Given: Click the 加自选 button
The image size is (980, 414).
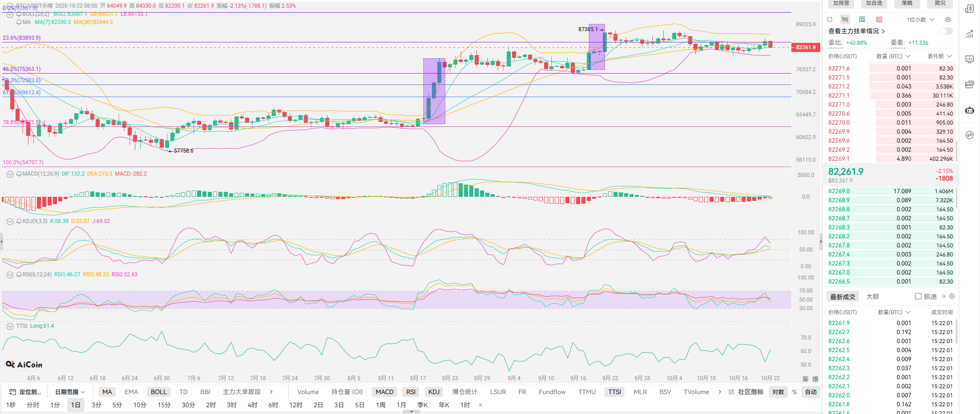Looking at the screenshot, I should click(x=874, y=4).
